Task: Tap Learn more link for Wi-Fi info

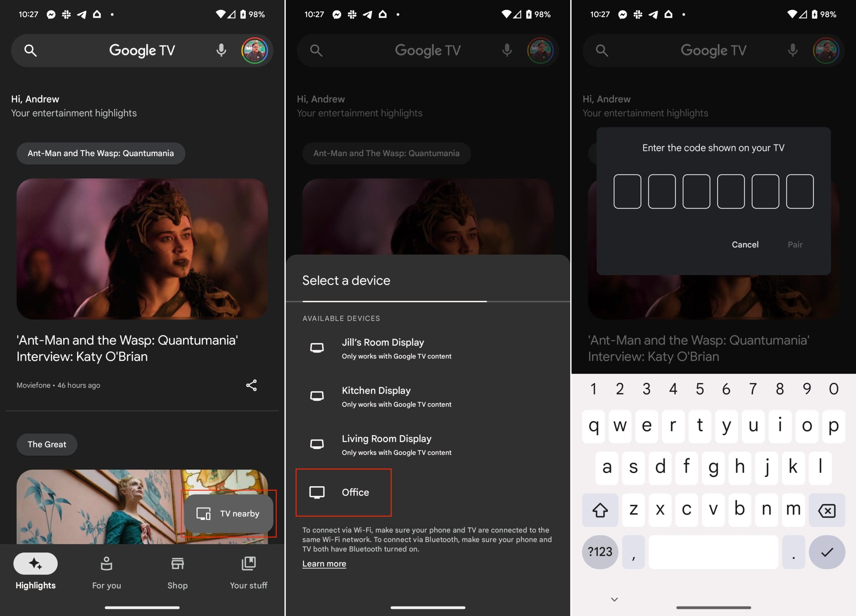Action: pyautogui.click(x=324, y=564)
